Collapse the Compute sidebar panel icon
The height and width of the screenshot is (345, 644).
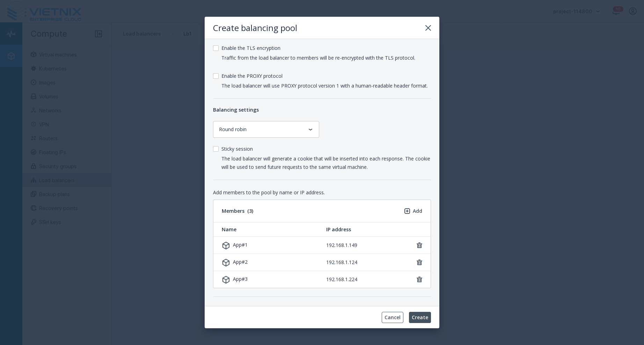(x=98, y=34)
